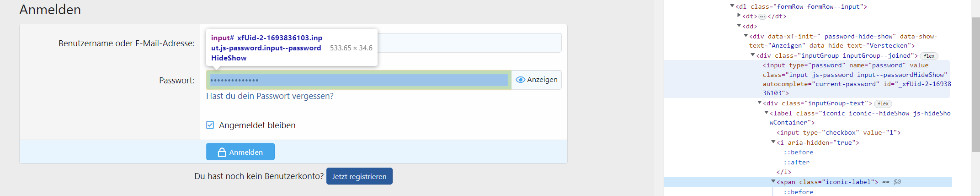
Task: Collapse the password-hide-show div node
Action: (x=746, y=36)
